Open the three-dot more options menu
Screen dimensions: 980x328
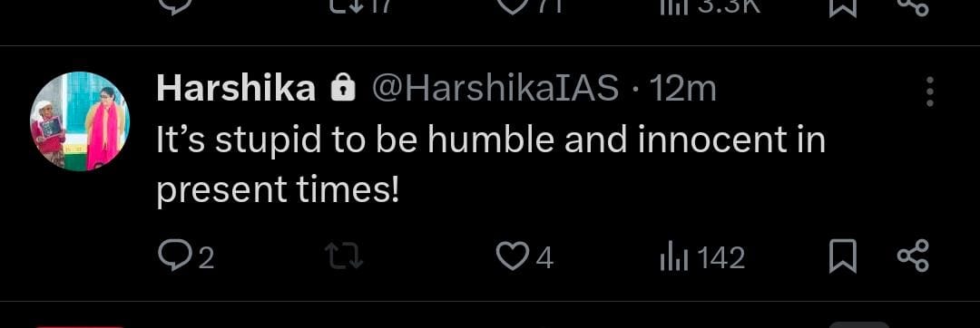(x=930, y=92)
